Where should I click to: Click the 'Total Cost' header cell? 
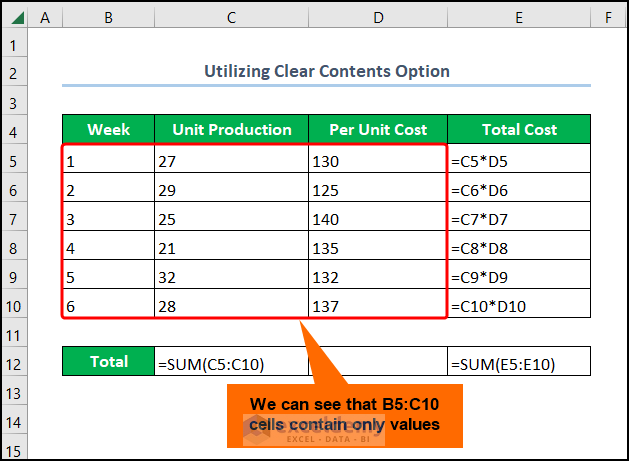tap(519, 130)
